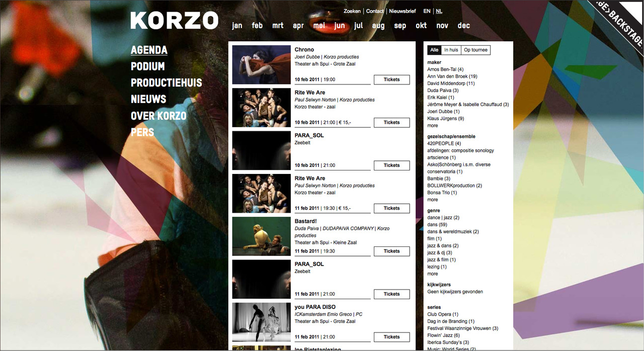Click the 'Geen kijkwijzers gevonden' text
644x351 pixels.
coord(455,292)
